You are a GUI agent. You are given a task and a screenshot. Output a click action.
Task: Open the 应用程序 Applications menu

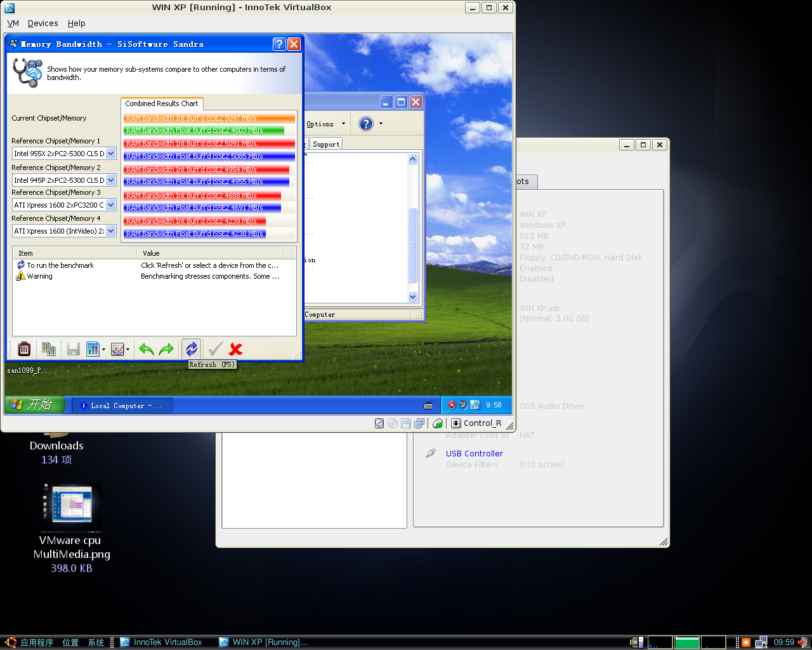pos(37,642)
